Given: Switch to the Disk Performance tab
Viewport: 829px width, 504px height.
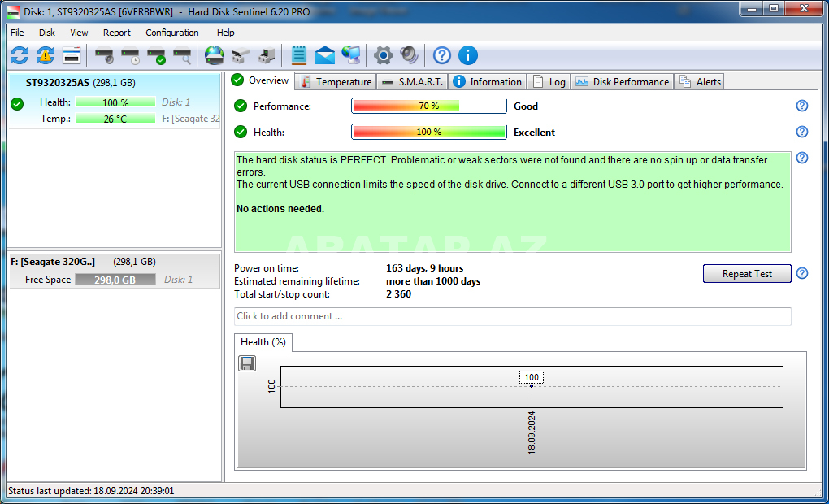Looking at the screenshot, I should [623, 82].
